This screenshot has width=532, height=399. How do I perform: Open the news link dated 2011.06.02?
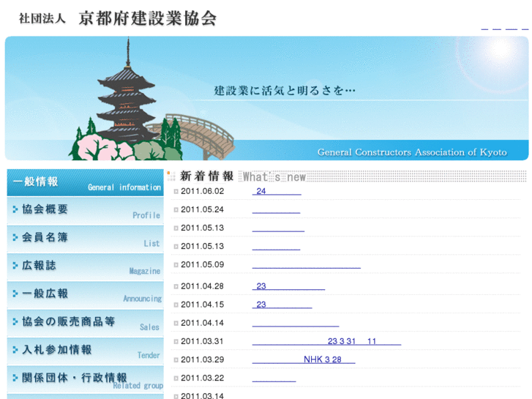coord(277,191)
